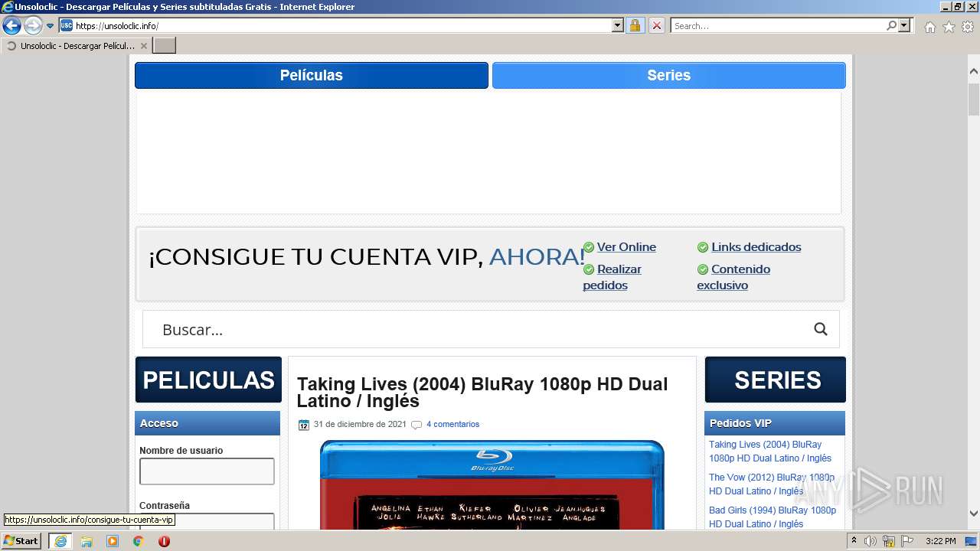Click the Contenido exclusivo link
Image resolution: width=980 pixels, height=551 pixels.
733,277
